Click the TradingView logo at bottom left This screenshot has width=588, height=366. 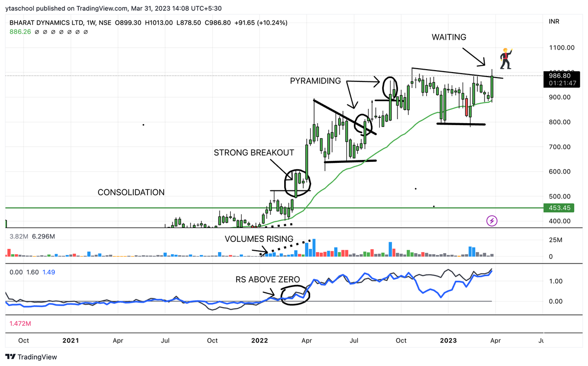pyautogui.click(x=31, y=357)
